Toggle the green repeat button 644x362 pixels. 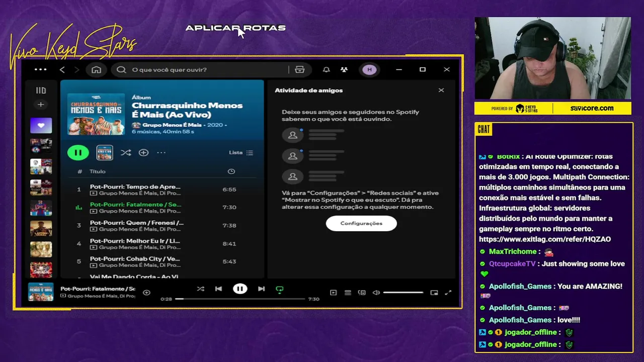click(x=280, y=289)
